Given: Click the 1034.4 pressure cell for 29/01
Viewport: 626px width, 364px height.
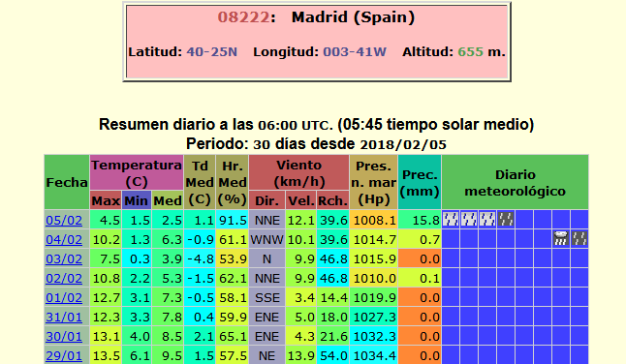Looking at the screenshot, I should pos(374,355).
